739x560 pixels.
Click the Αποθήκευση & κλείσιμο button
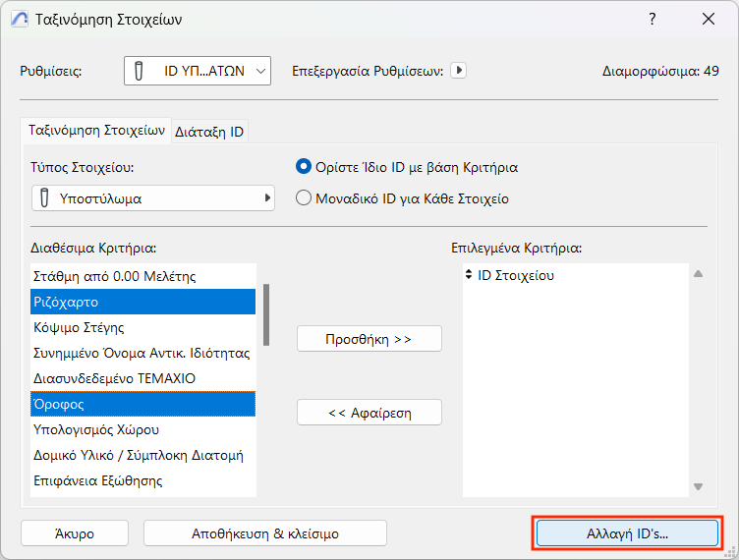pyautogui.click(x=264, y=533)
